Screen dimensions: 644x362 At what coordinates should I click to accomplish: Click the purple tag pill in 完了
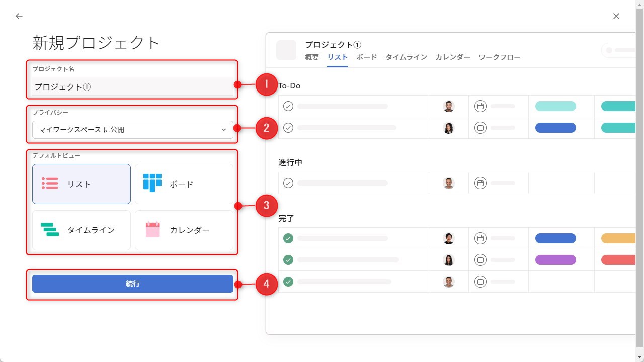coord(555,260)
